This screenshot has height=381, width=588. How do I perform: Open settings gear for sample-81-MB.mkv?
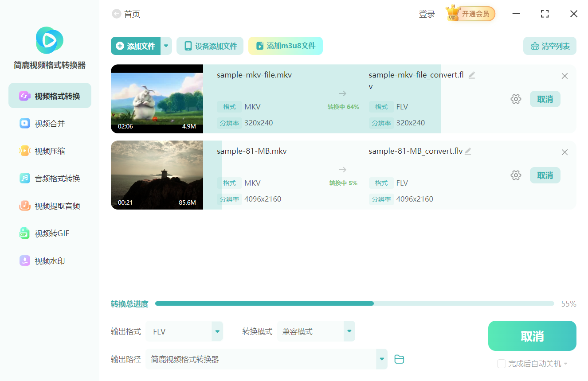[x=516, y=175]
